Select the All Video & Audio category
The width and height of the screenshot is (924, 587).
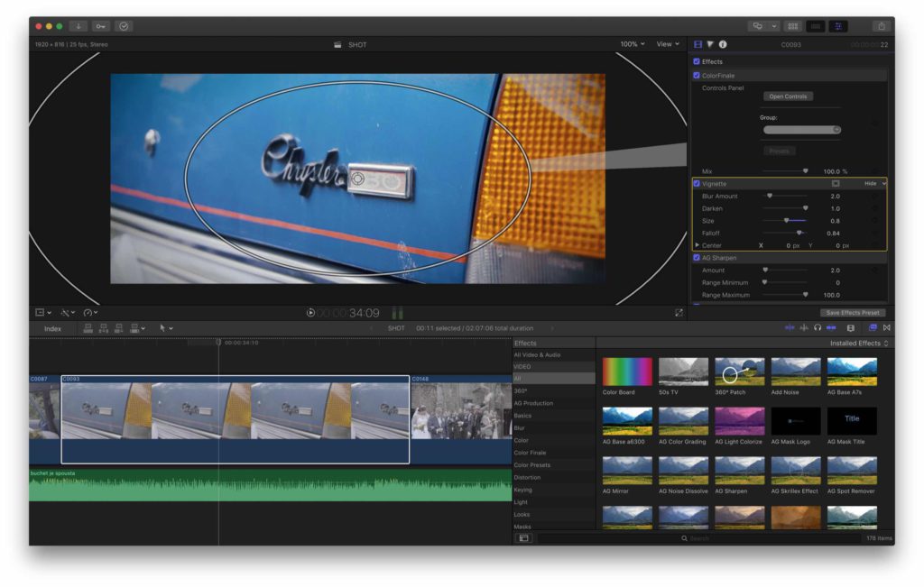537,355
